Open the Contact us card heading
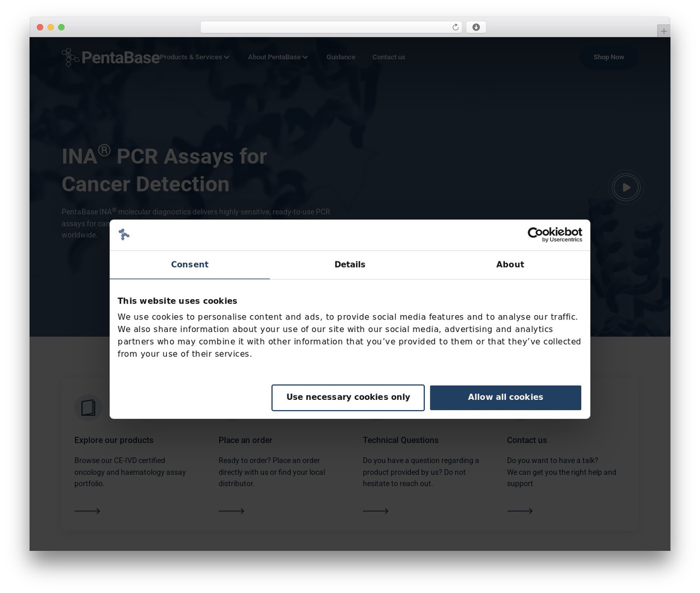Image resolution: width=700 pixels, height=593 pixels. point(527,440)
